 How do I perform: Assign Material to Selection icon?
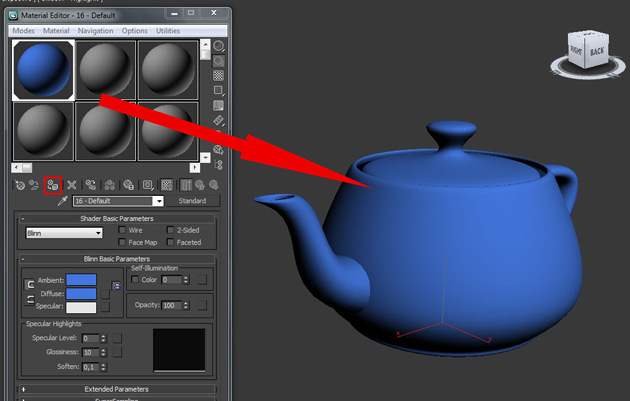tap(53, 185)
